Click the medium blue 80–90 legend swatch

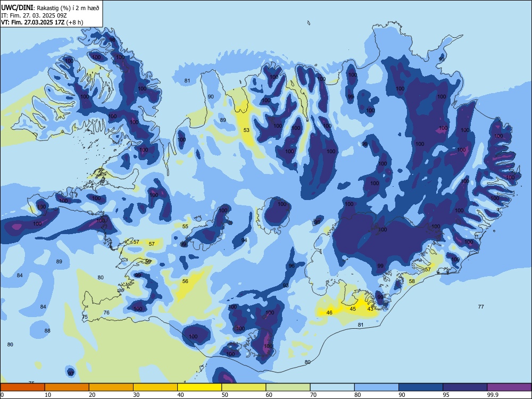point(377,387)
